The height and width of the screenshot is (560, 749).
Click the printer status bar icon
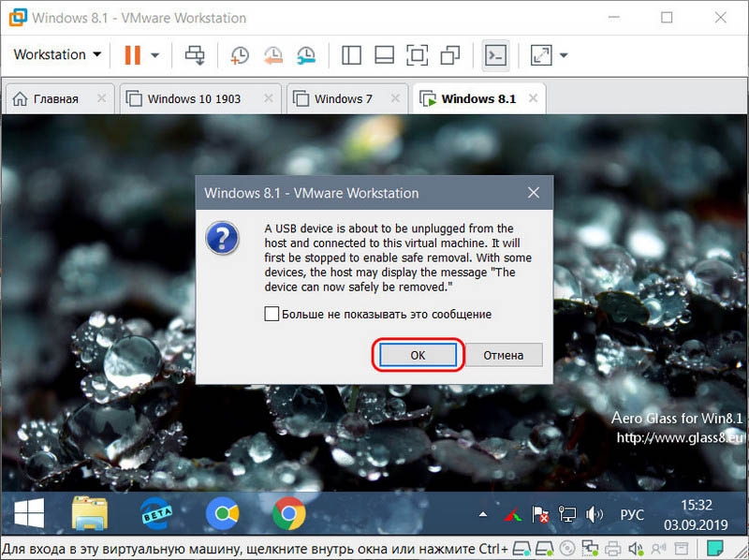click(x=613, y=549)
